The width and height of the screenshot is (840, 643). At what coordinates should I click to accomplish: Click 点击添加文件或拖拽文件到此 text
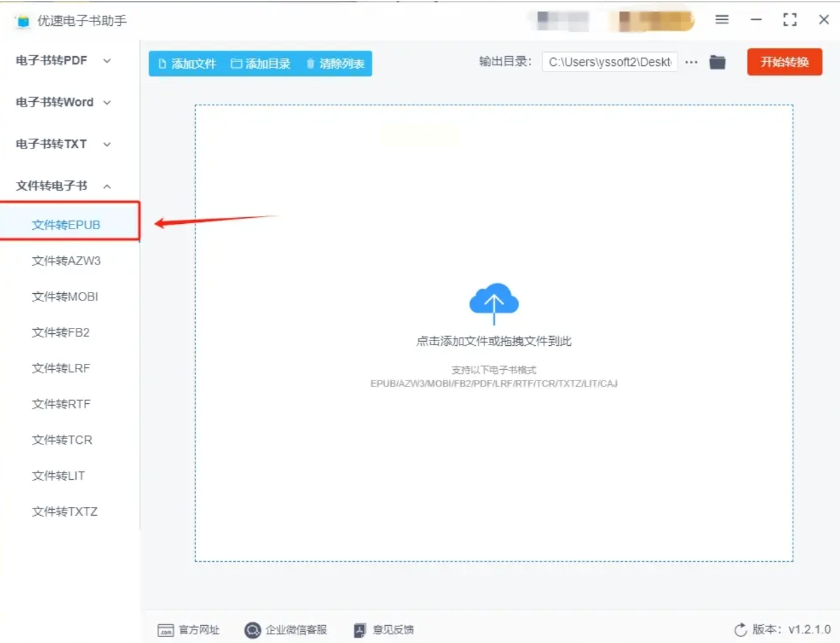click(494, 341)
